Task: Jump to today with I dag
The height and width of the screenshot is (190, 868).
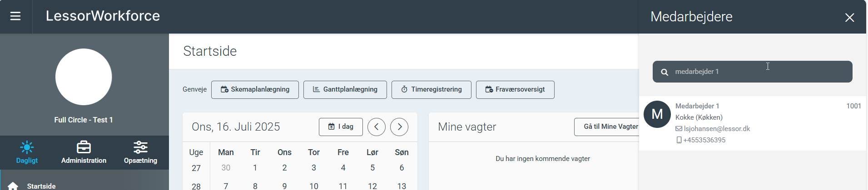Action: [341, 127]
